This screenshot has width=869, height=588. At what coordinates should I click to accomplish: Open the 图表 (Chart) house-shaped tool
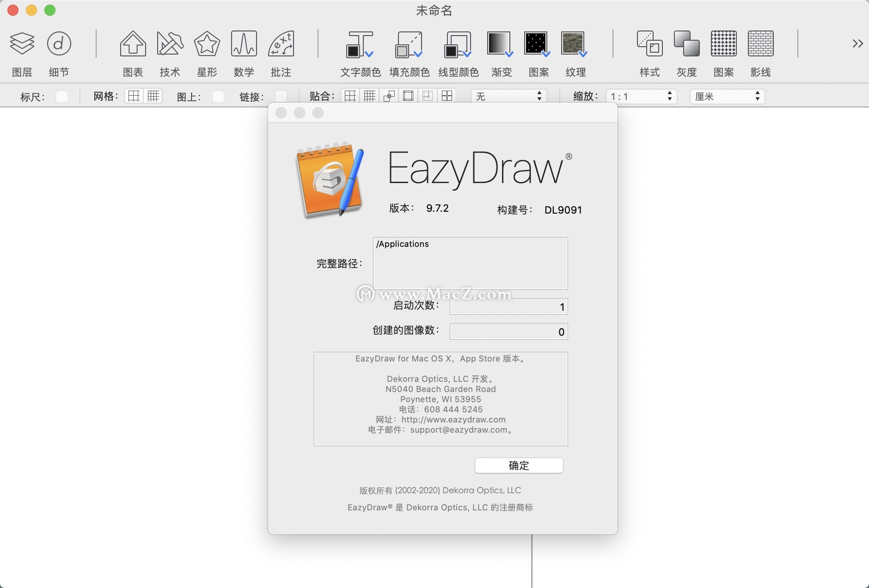tap(133, 43)
